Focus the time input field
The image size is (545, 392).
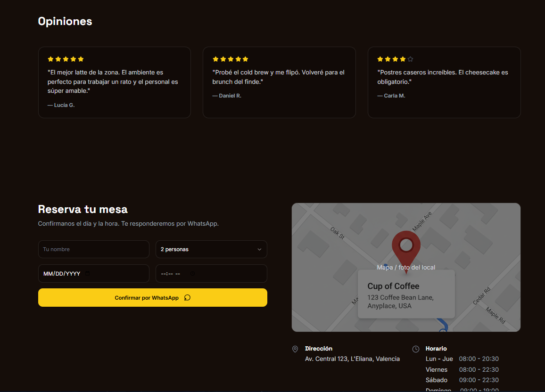[211, 274]
